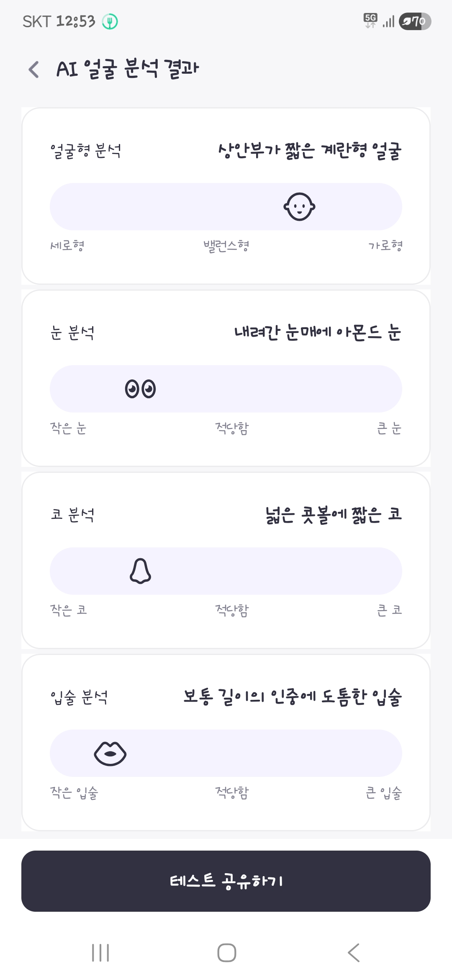Tap the 밸런스형 label under face bar
Image resolution: width=452 pixels, height=980 pixels.
pos(226,246)
